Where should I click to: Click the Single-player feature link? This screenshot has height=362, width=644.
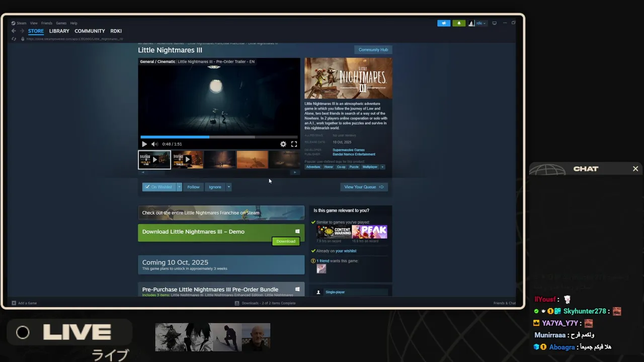(x=335, y=292)
